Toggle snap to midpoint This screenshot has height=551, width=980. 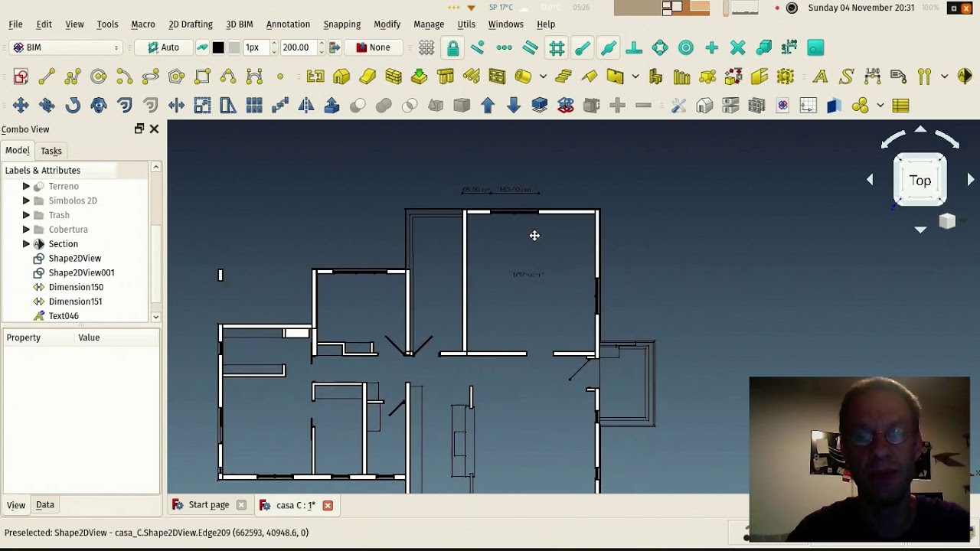609,47
